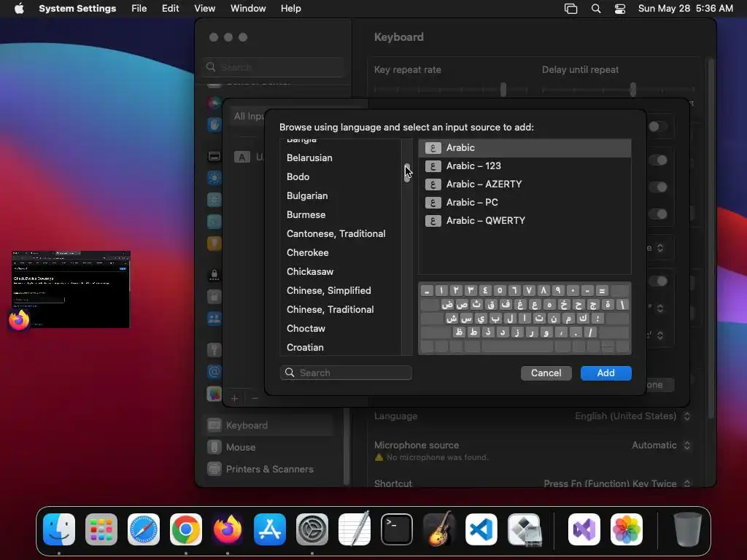Select Arabic – AZERTY input source
The width and height of the screenshot is (747, 560).
click(525, 184)
